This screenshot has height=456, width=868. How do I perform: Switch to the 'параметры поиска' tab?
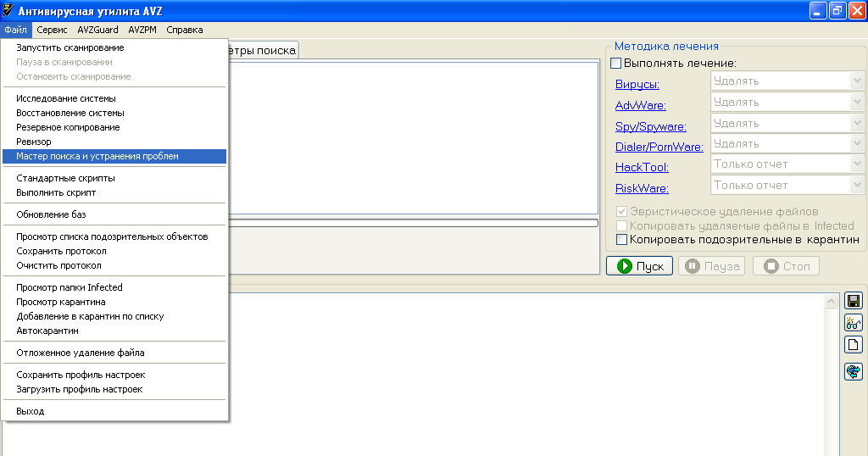pyautogui.click(x=264, y=50)
